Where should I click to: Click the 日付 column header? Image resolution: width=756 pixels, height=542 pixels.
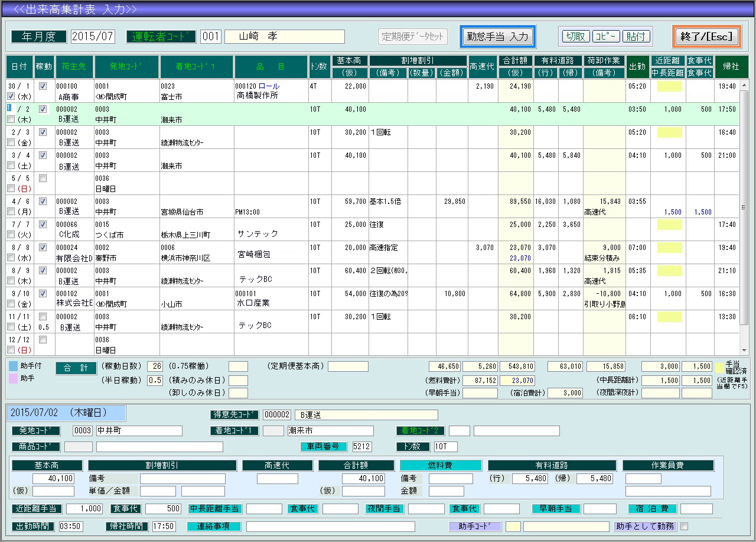[19, 67]
